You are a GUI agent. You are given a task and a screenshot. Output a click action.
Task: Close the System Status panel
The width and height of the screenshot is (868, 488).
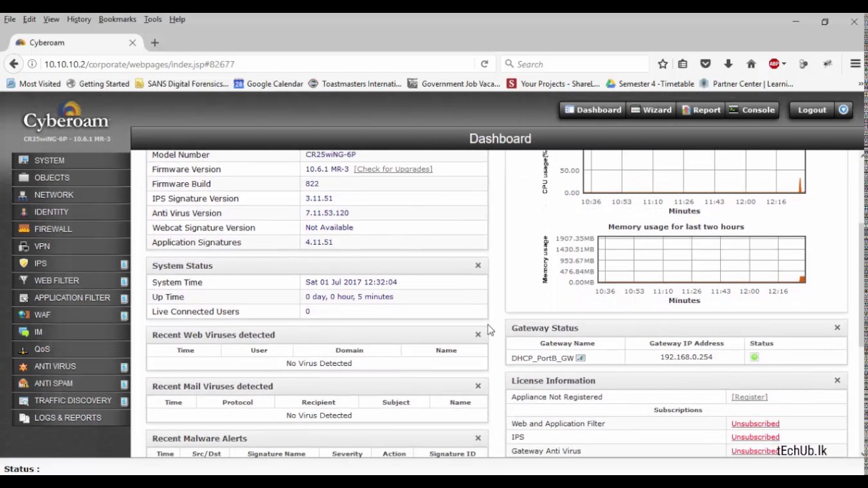pyautogui.click(x=478, y=266)
